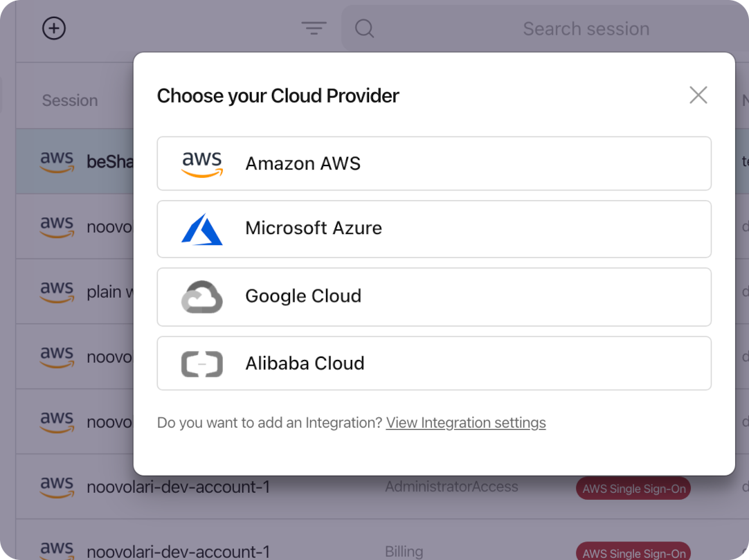
Task: Click the Alibaba Cloud logo icon
Action: (x=202, y=363)
